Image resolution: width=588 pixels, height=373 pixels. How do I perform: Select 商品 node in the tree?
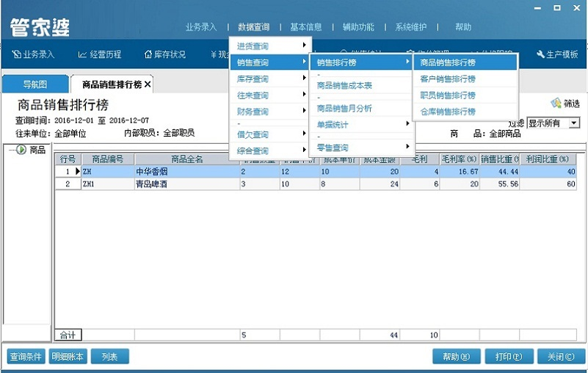click(x=37, y=150)
